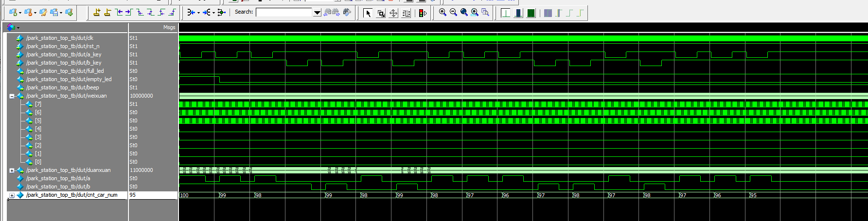This screenshot has width=868, height=221.
Task: Expand the duanxuan signal bus
Action: tap(12, 170)
